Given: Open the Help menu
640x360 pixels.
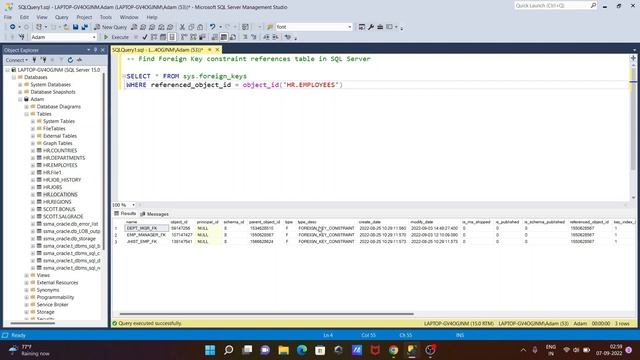Looking at the screenshot, I should [x=152, y=17].
